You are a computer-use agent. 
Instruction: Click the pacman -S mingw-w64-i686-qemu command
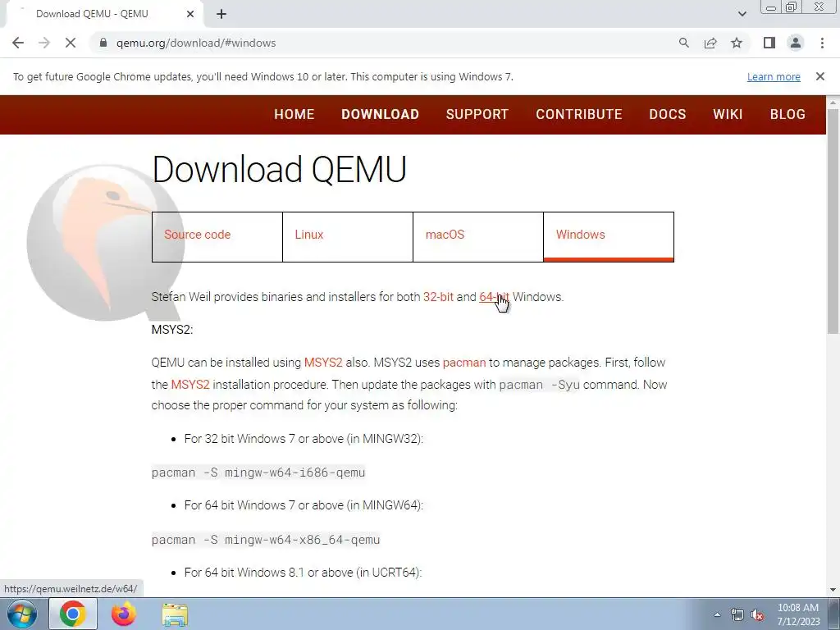pyautogui.click(x=258, y=472)
